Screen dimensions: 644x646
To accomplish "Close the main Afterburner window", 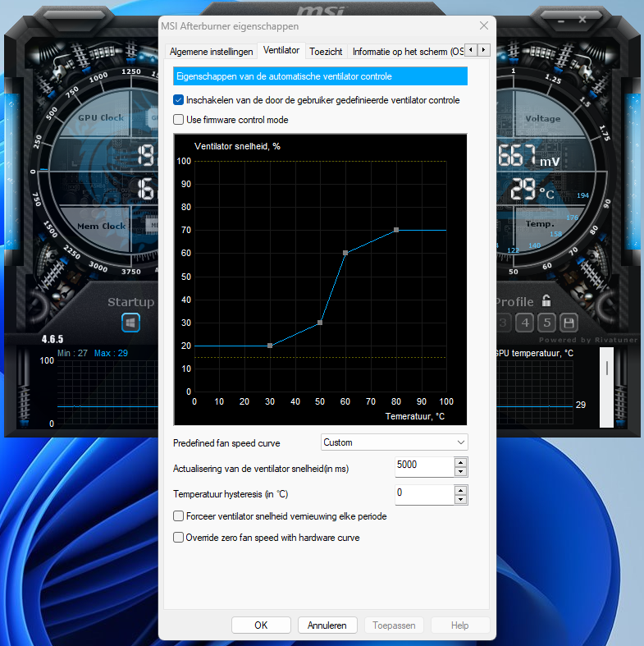I will click(x=582, y=20).
